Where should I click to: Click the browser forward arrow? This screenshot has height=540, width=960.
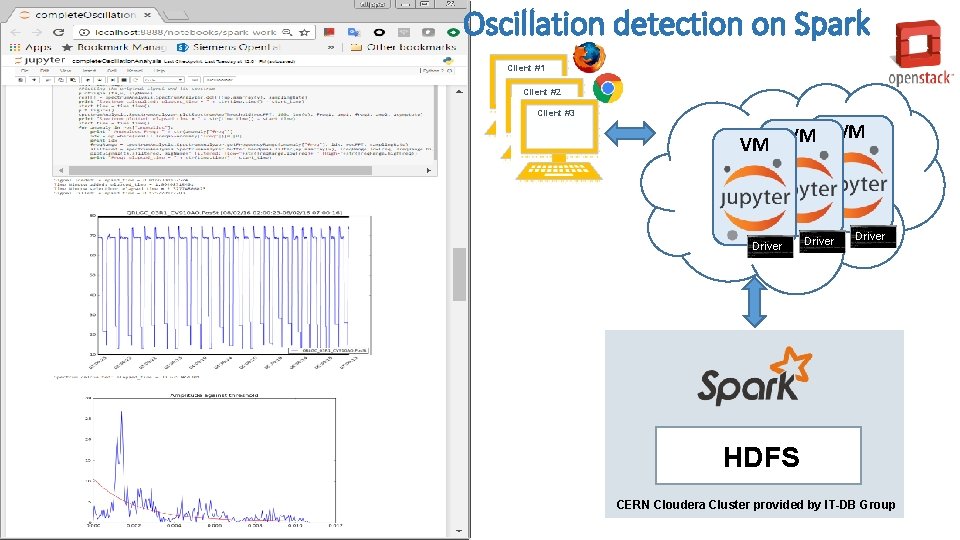tap(37, 32)
